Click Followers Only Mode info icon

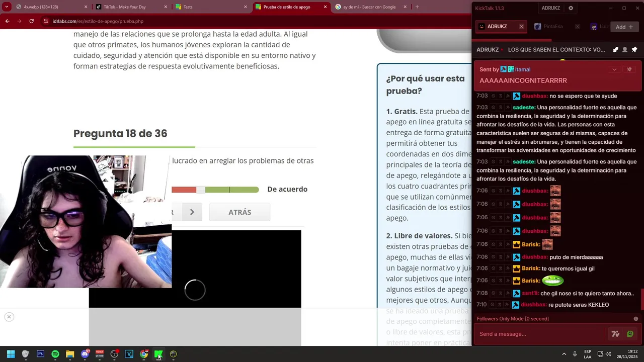click(636, 319)
